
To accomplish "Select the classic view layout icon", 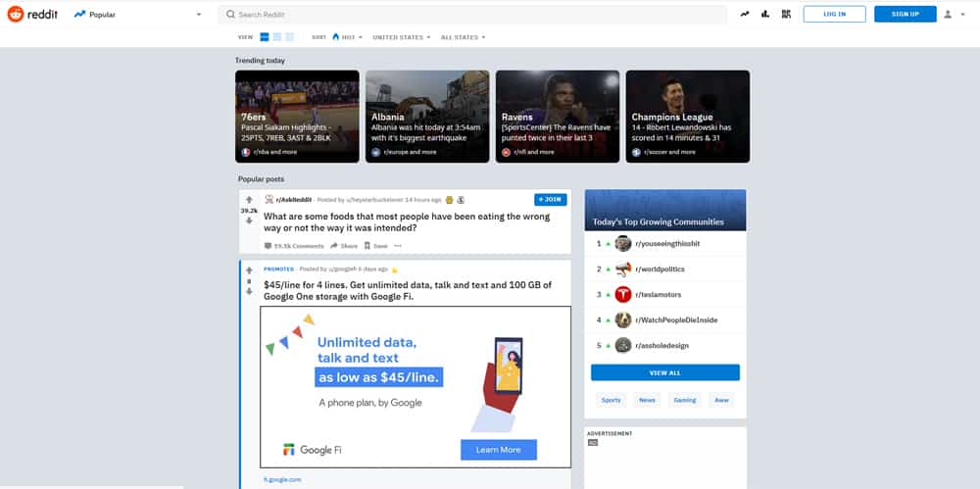I will click(277, 37).
